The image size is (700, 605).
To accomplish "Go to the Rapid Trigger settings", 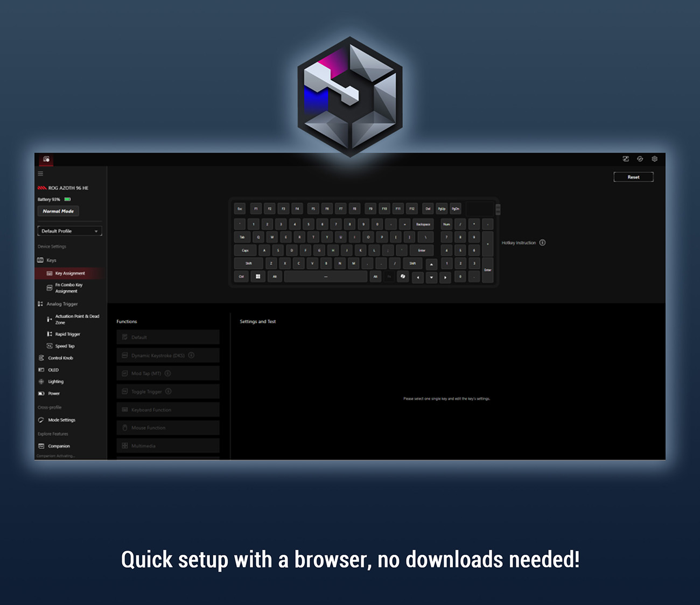I will click(x=67, y=334).
